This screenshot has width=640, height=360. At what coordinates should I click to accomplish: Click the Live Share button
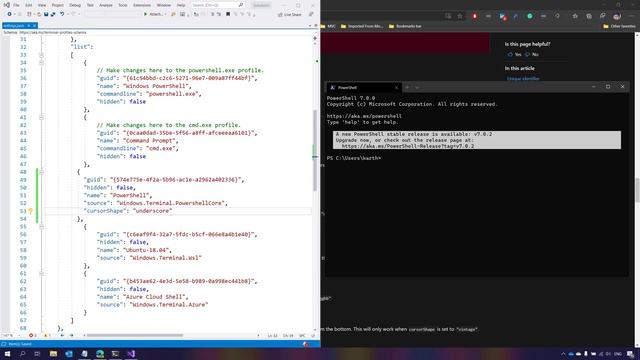point(290,15)
